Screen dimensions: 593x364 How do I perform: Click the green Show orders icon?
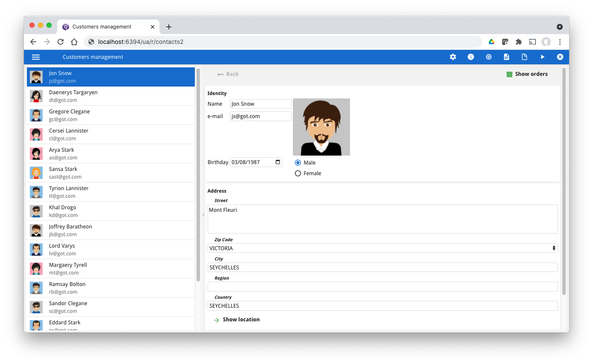(509, 74)
